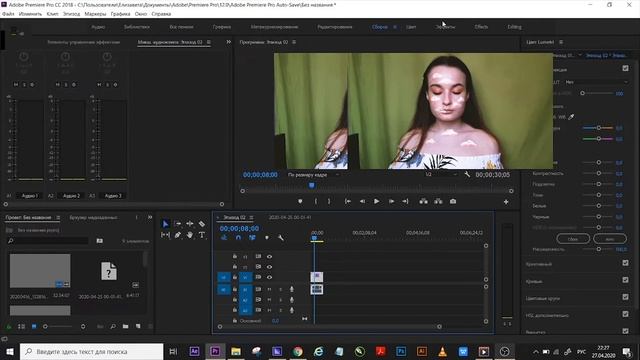Go to Out point button

(405, 201)
